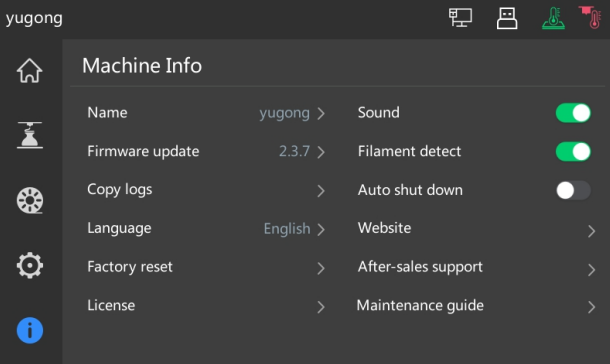Click the yugong name value in Name row
This screenshot has height=364, width=610.
(285, 114)
